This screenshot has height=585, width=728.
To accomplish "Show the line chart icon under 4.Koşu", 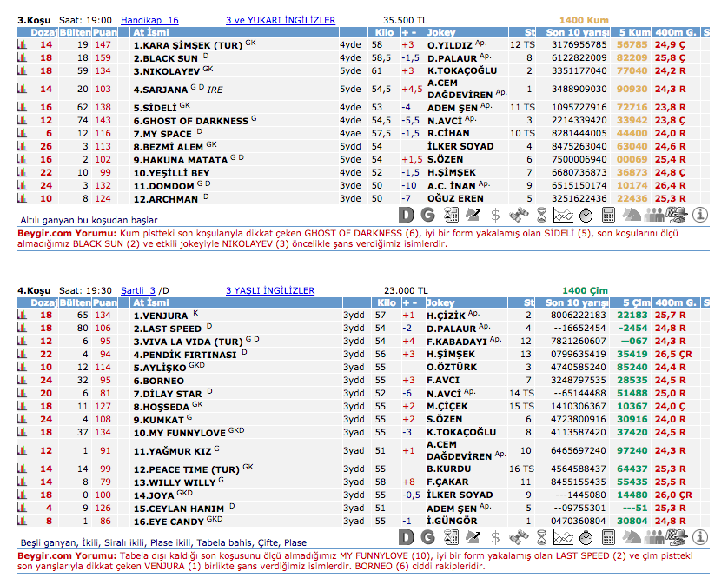I will pos(563,536).
